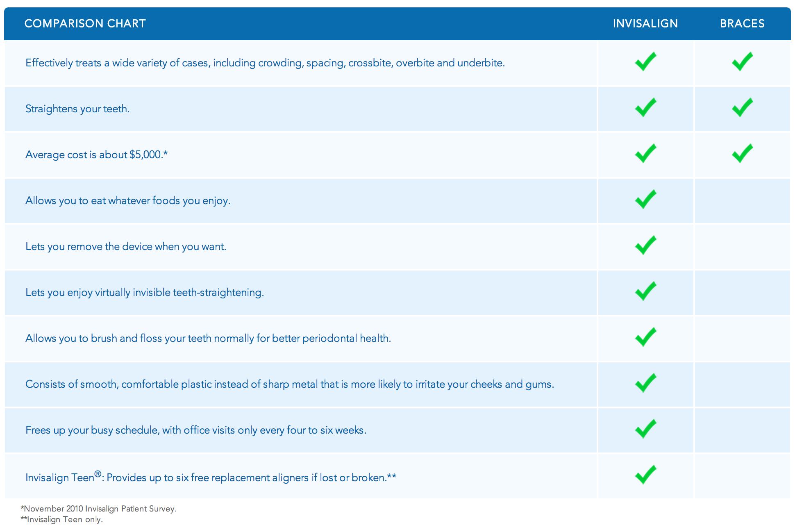Click Invisalign checkmark for average cost row
The image size is (795, 532).
tap(645, 154)
